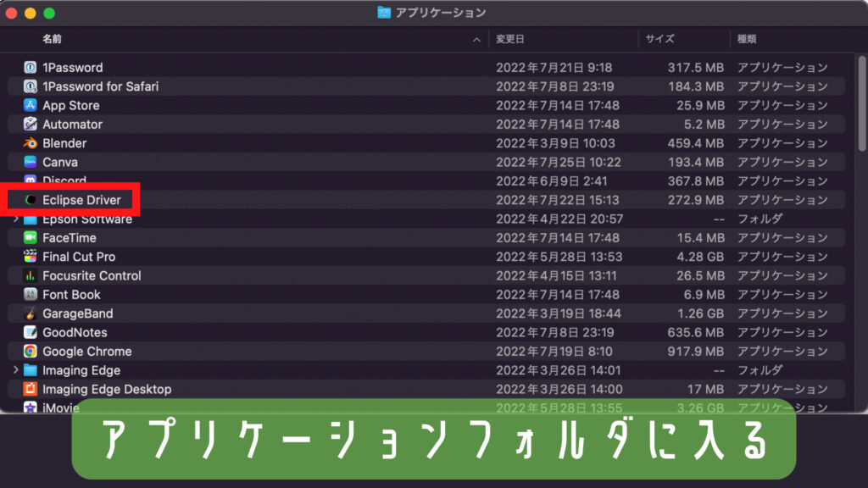Select the 'Automator' name text
The image size is (868, 488).
tap(73, 125)
